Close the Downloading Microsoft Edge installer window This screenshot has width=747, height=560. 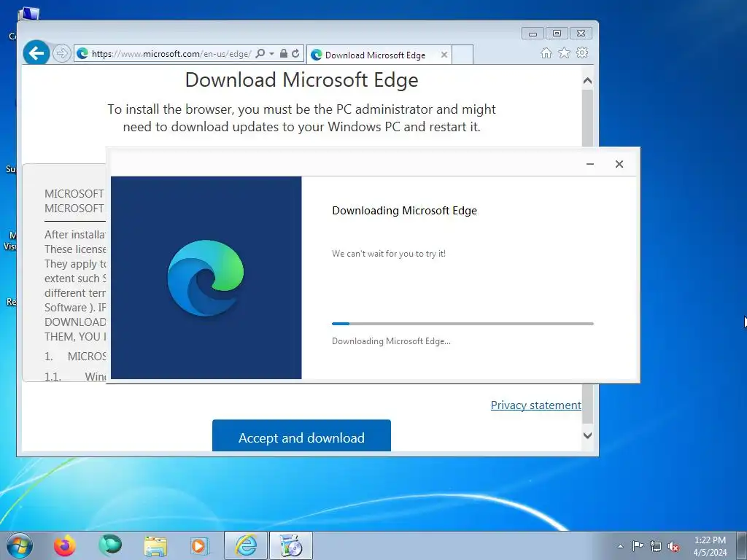point(619,164)
